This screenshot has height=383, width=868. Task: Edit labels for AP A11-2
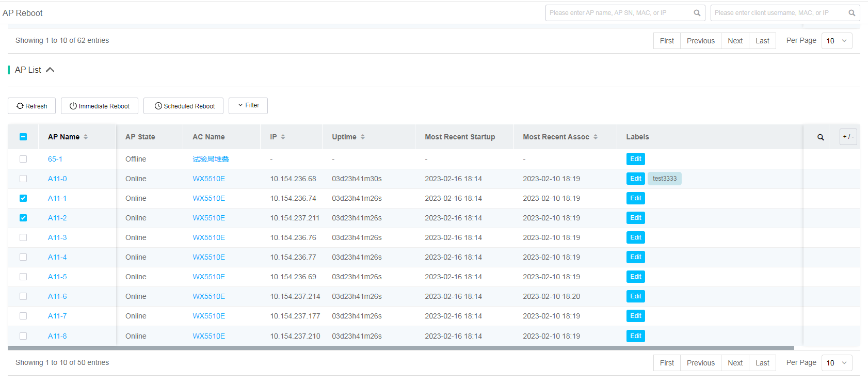636,218
